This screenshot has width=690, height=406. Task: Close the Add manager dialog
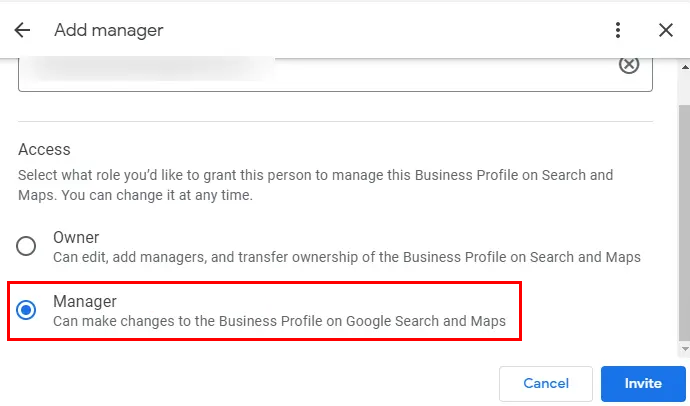(x=666, y=30)
